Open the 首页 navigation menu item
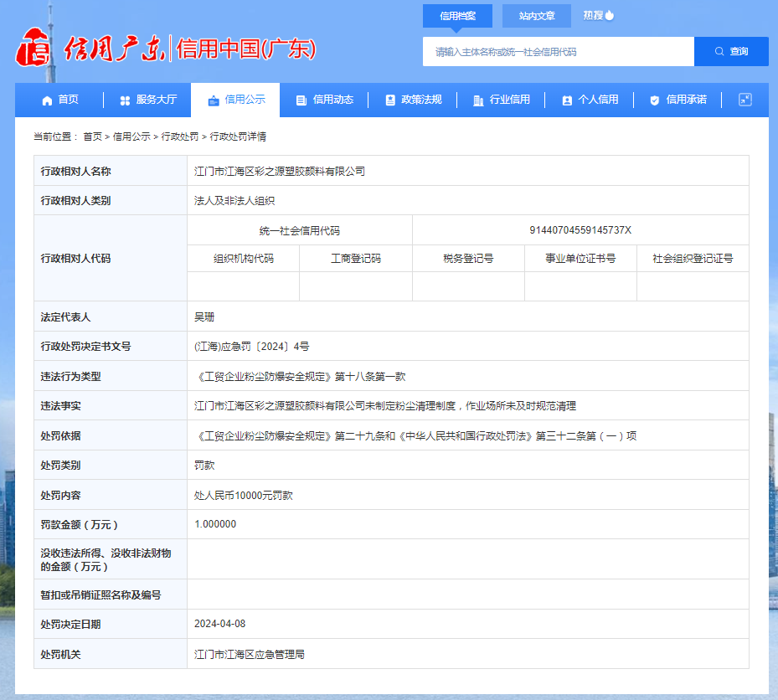This screenshot has width=778, height=700. [60, 100]
